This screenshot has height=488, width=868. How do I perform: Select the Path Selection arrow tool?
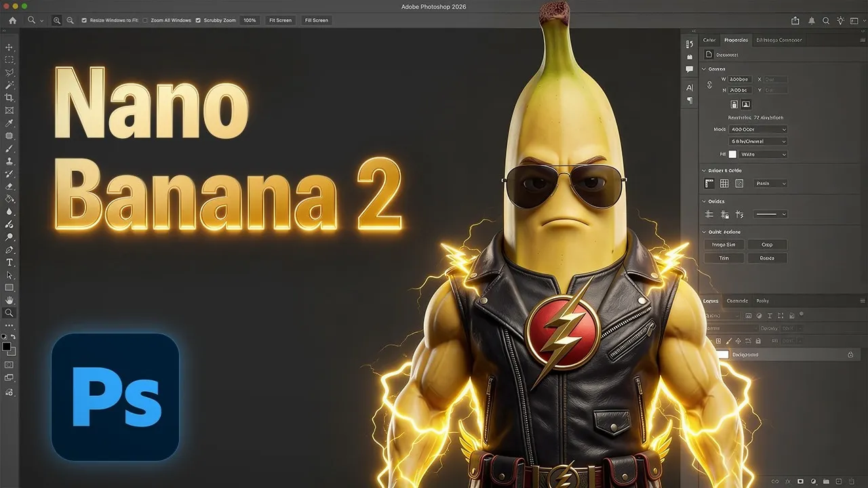pos(9,275)
